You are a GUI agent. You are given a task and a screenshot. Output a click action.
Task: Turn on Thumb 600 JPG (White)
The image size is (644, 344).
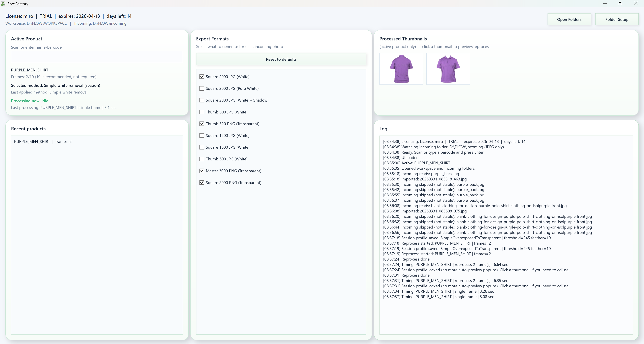202,159
